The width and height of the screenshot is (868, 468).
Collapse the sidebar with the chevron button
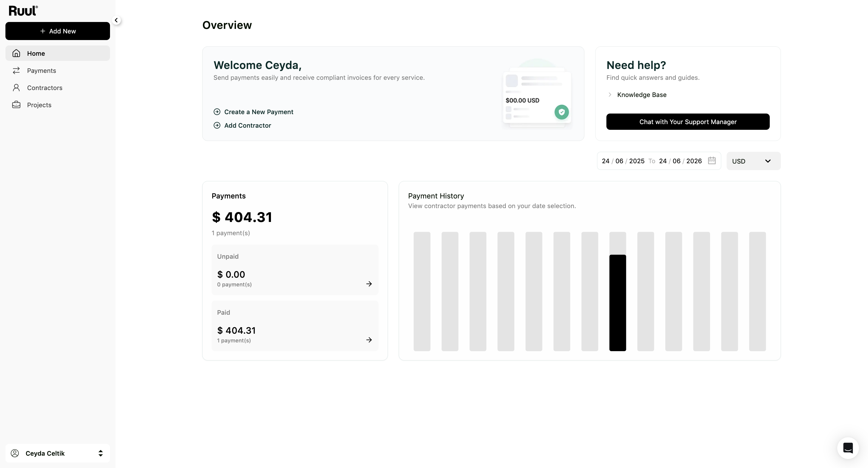116,20
